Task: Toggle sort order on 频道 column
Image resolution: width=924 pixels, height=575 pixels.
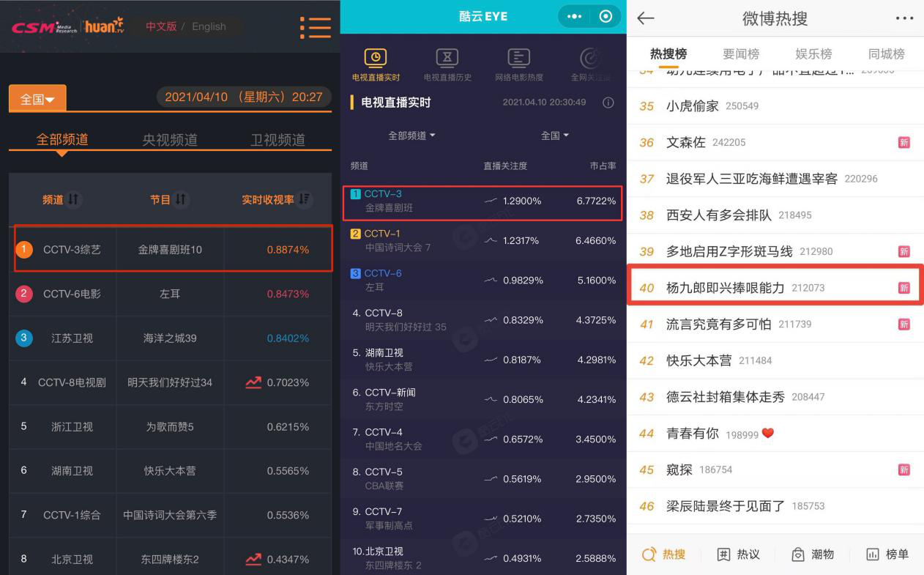Action: coord(72,199)
